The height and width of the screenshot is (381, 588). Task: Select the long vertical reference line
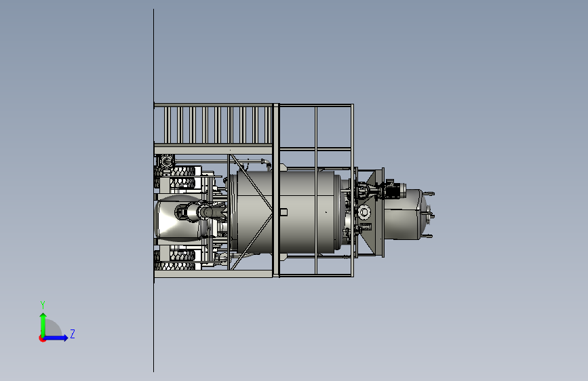(153, 190)
